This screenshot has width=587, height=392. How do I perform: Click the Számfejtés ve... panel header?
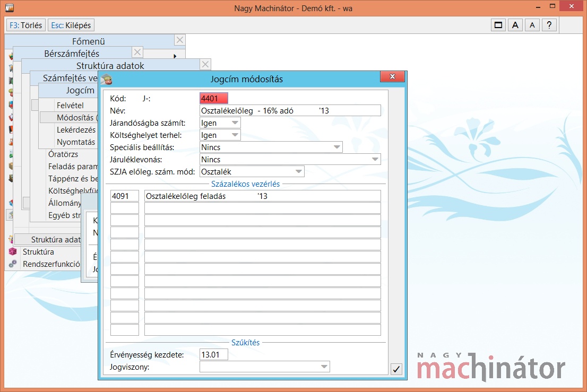point(64,78)
